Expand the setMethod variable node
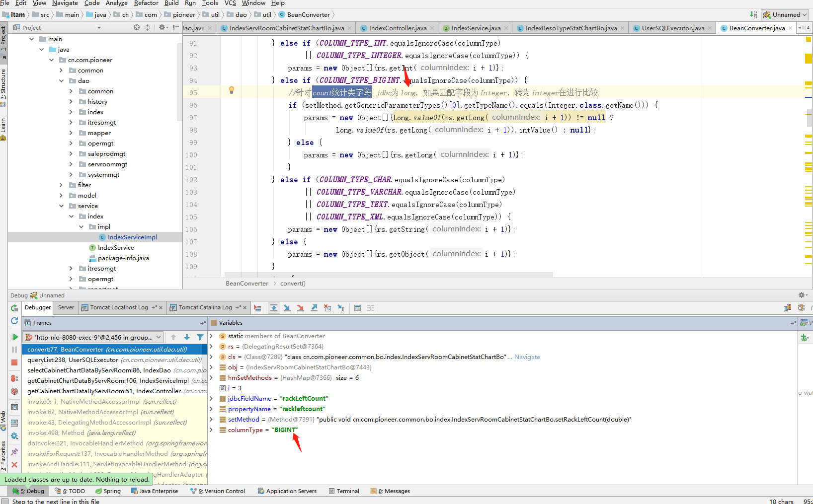The width and height of the screenshot is (813, 504). click(x=212, y=420)
